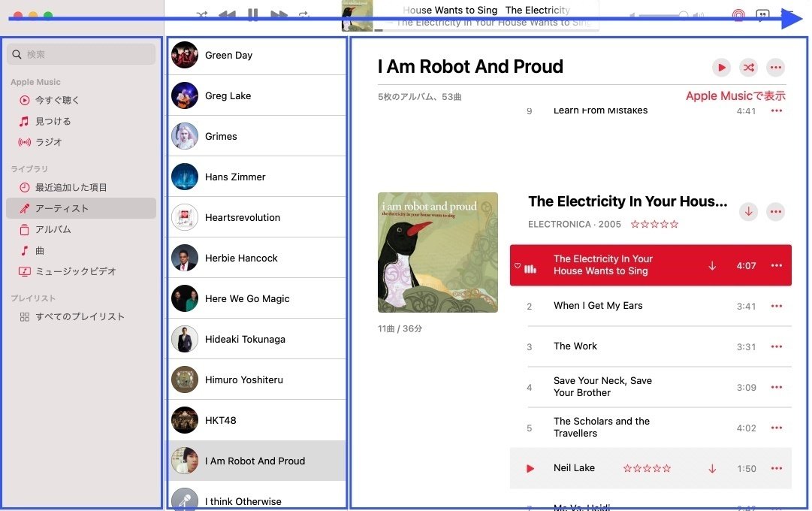Open the AirPlay output icon

click(x=738, y=14)
